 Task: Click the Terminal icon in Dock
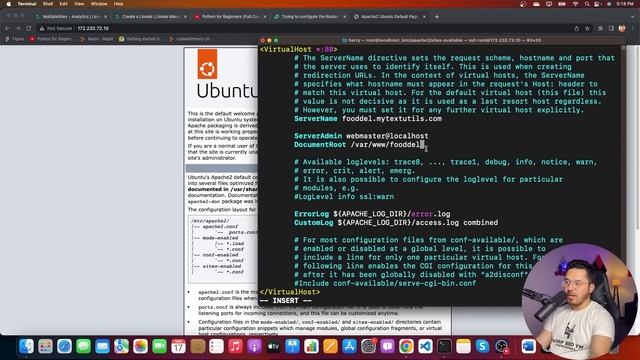tap(444, 347)
